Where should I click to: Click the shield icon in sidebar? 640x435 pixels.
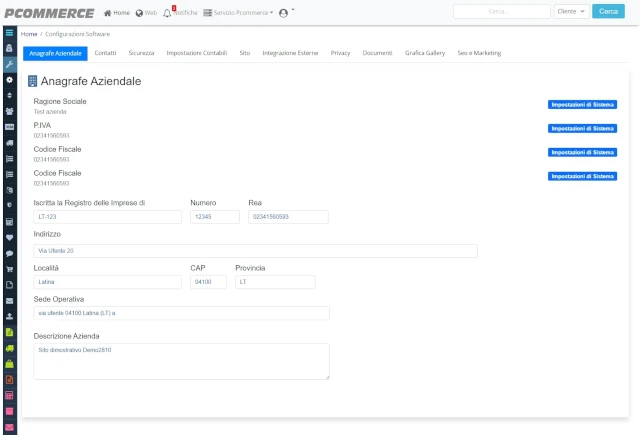click(x=9, y=205)
